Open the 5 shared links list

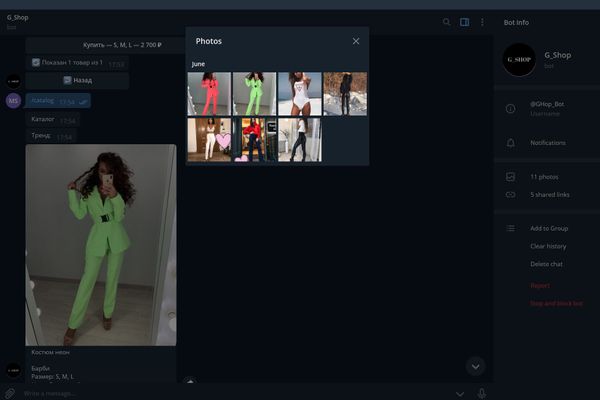click(x=549, y=194)
